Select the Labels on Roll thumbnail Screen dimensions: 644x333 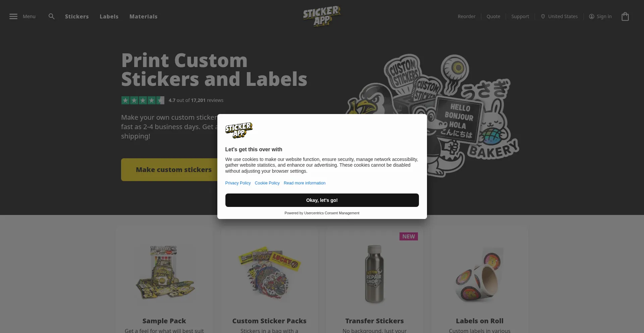tap(480, 275)
